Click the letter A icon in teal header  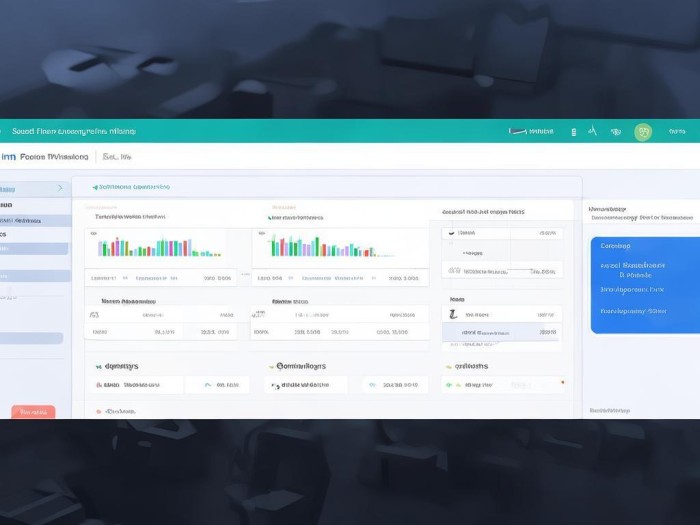[x=592, y=131]
